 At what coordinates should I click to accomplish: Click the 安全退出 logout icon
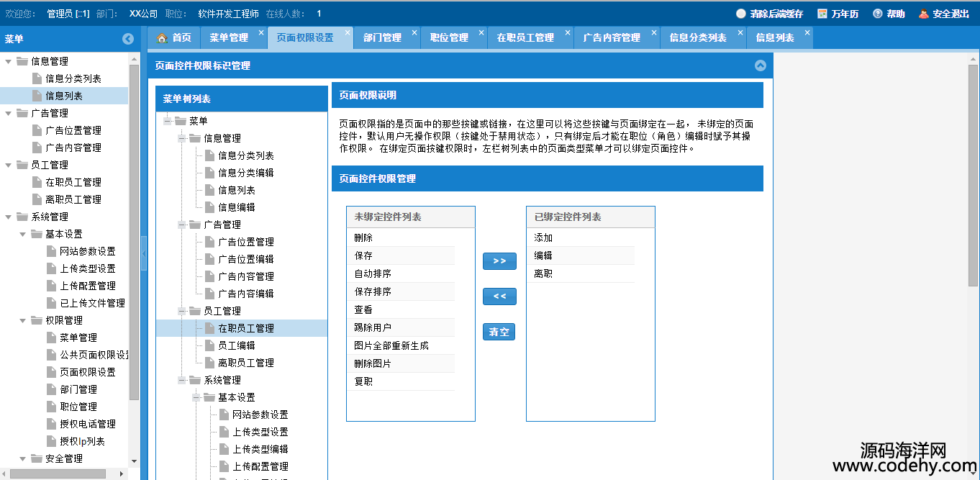point(923,14)
